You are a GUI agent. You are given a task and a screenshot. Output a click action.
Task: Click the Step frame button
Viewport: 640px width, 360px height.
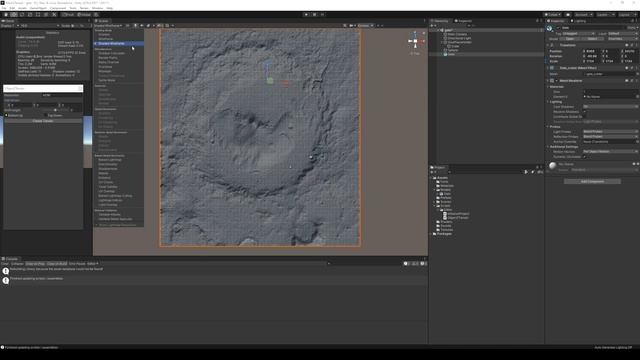click(322, 15)
